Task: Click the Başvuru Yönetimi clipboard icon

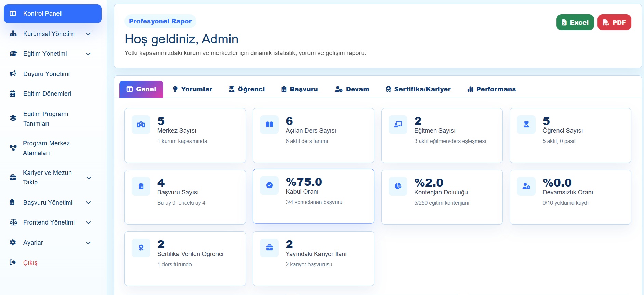Action: [12, 202]
